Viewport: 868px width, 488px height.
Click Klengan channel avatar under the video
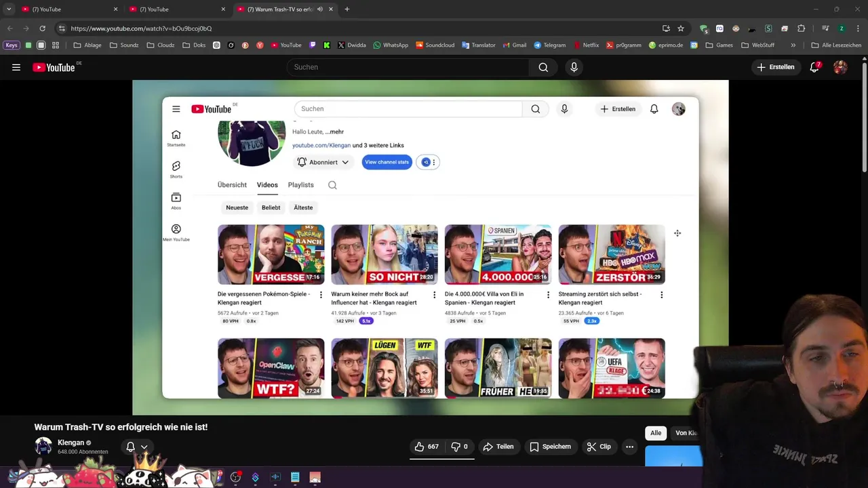(x=43, y=446)
